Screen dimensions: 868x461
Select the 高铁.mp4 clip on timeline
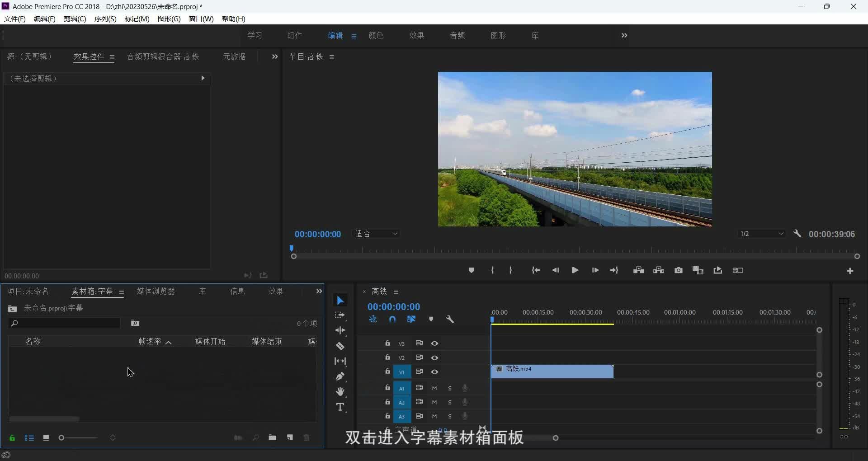[x=552, y=372]
